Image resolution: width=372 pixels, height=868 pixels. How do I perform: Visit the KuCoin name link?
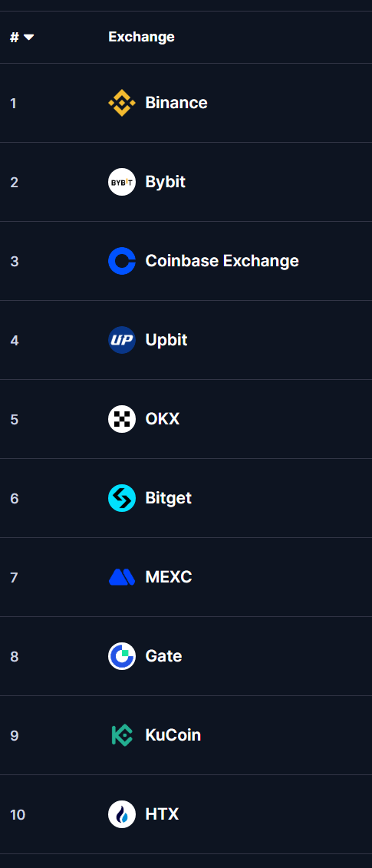(173, 735)
